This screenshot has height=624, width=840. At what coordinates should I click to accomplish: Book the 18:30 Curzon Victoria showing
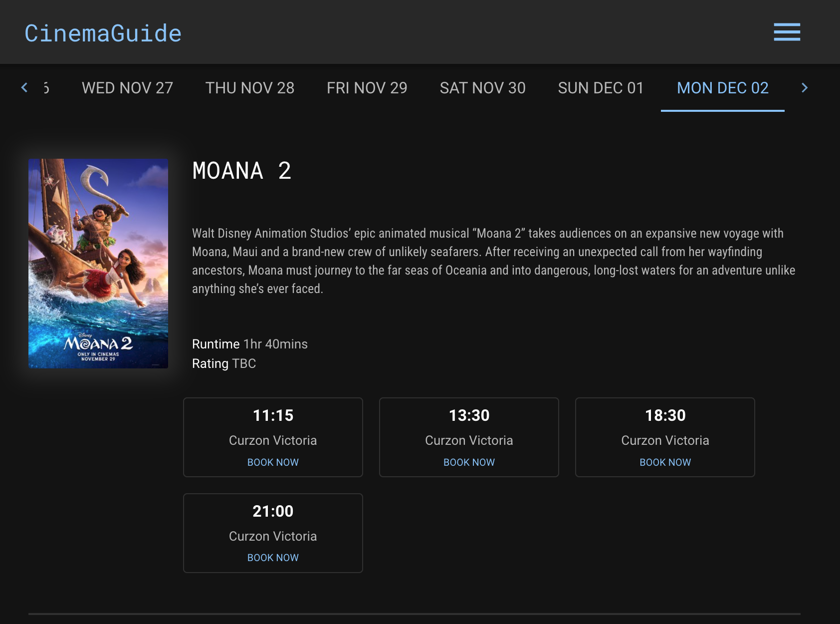click(665, 462)
